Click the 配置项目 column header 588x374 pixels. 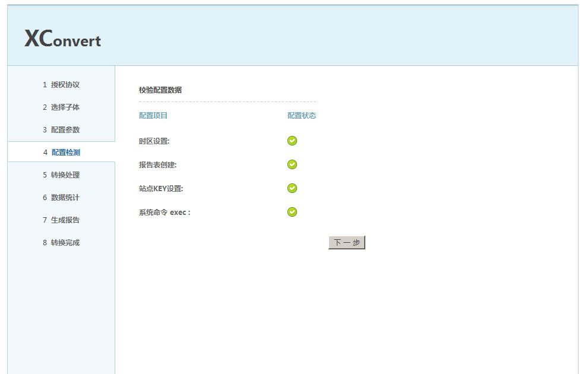pos(153,116)
